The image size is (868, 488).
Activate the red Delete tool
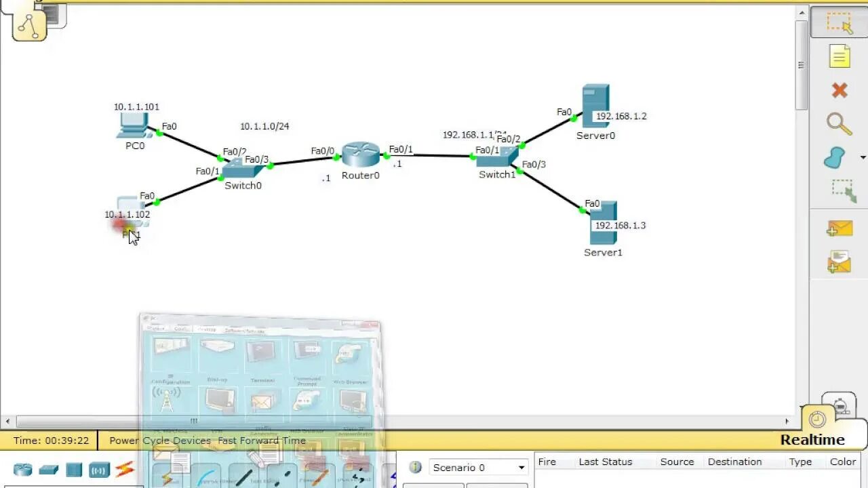839,90
